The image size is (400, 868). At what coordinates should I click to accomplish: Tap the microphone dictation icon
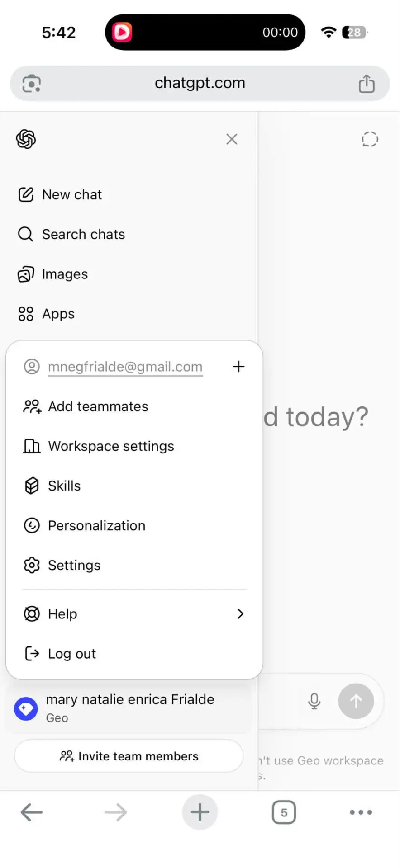click(x=314, y=701)
